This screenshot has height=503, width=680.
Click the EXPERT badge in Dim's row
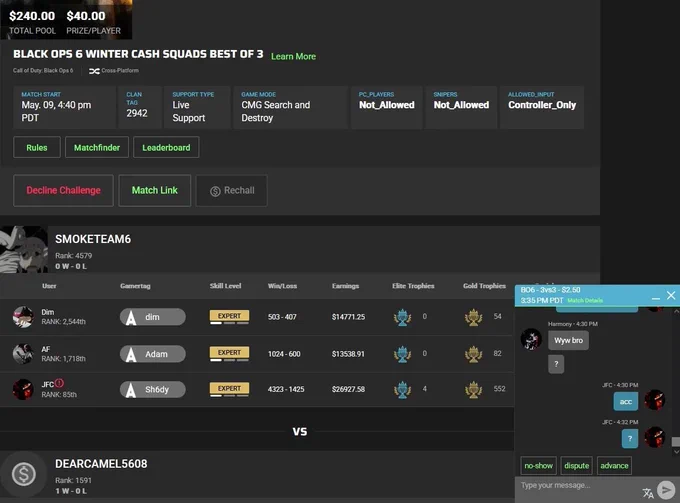229,317
